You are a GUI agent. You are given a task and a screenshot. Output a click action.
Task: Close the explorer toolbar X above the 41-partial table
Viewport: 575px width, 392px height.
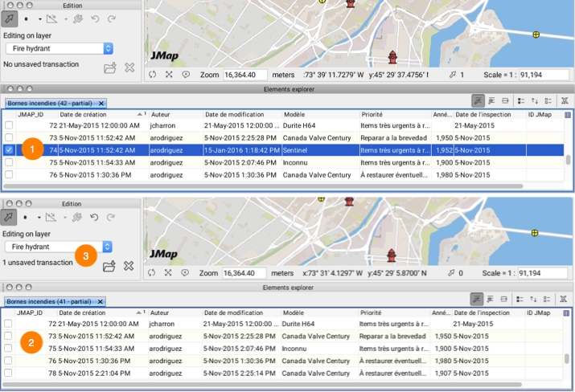565,300
